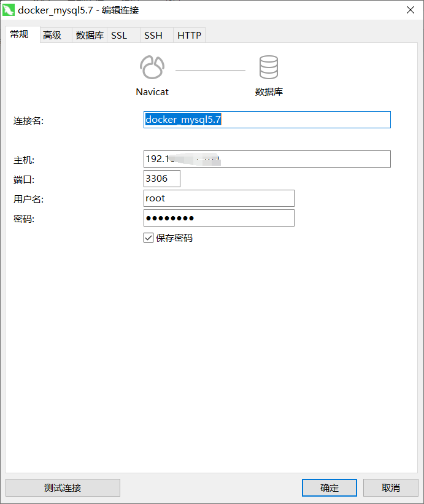Switch to the 常规 tab
This screenshot has width=424, height=504.
point(23,34)
